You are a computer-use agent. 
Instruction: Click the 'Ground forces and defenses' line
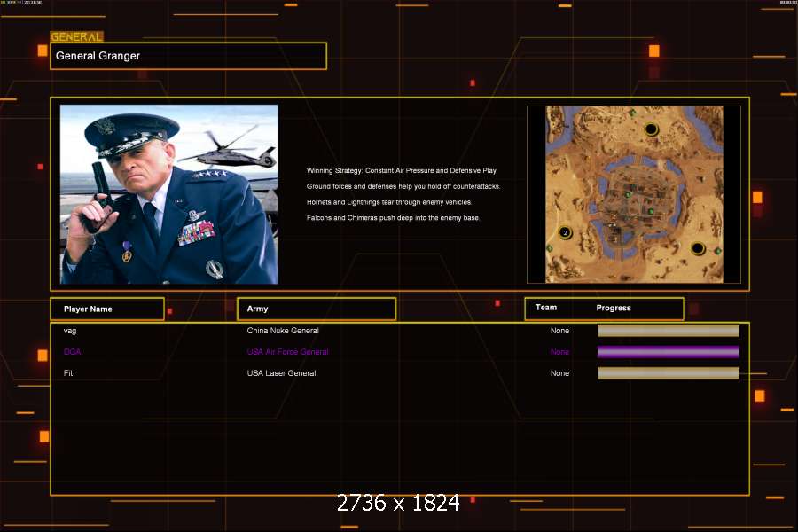point(403,186)
